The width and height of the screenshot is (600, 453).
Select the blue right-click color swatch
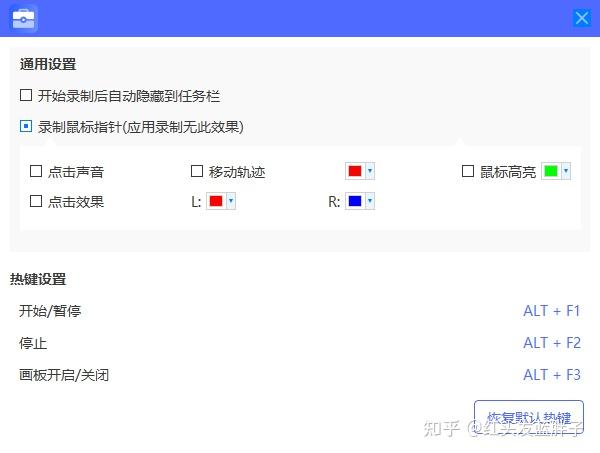pyautogui.click(x=354, y=201)
